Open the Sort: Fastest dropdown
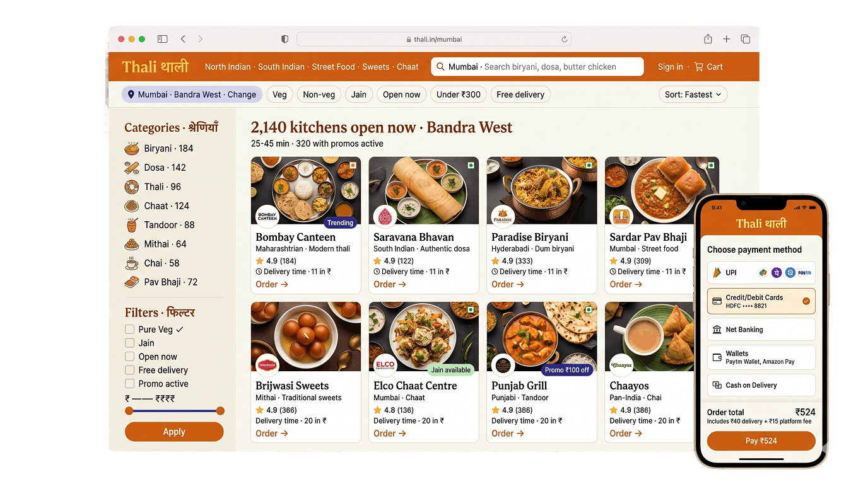This screenshot has height=484, width=868. pyautogui.click(x=693, y=95)
